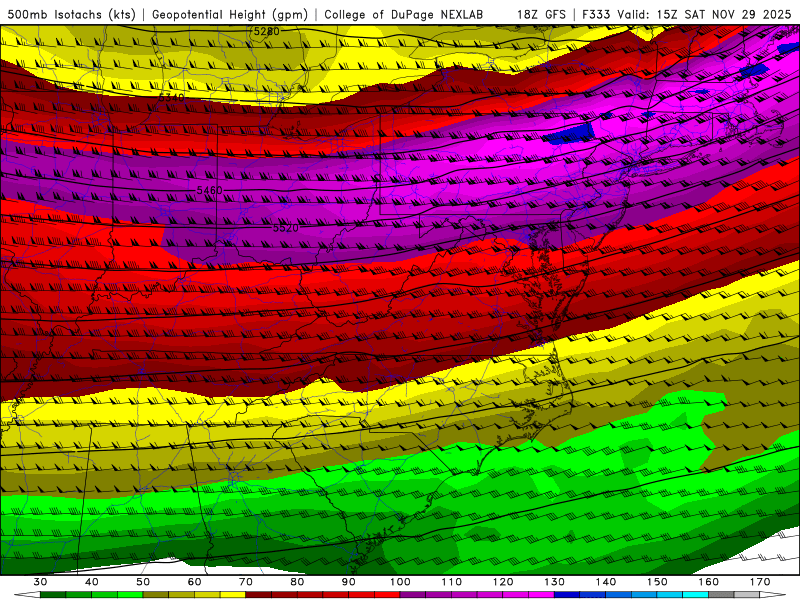Viewport: 800px width, 600px height.
Task: Click the 120 label on the color scale
Action: 503,582
